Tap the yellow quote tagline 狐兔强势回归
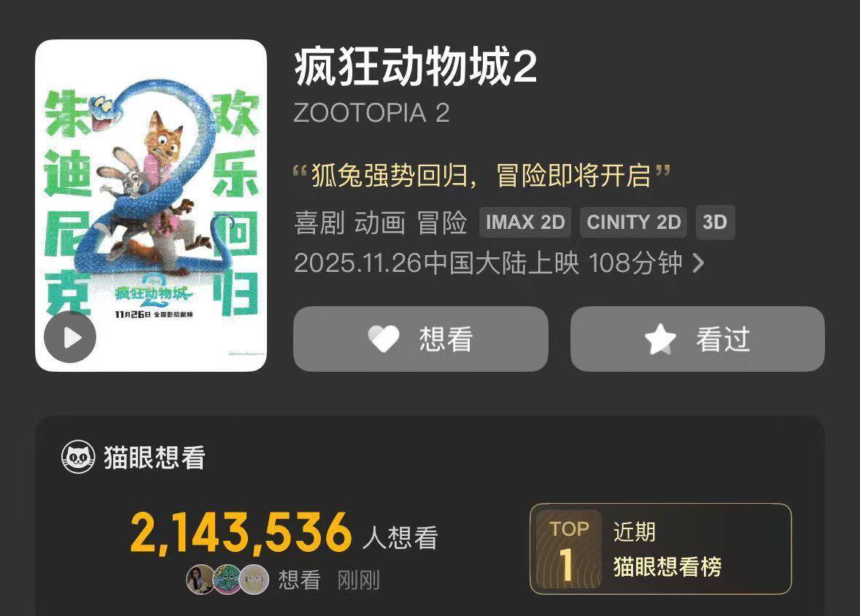Image resolution: width=860 pixels, height=616 pixels. [481, 176]
